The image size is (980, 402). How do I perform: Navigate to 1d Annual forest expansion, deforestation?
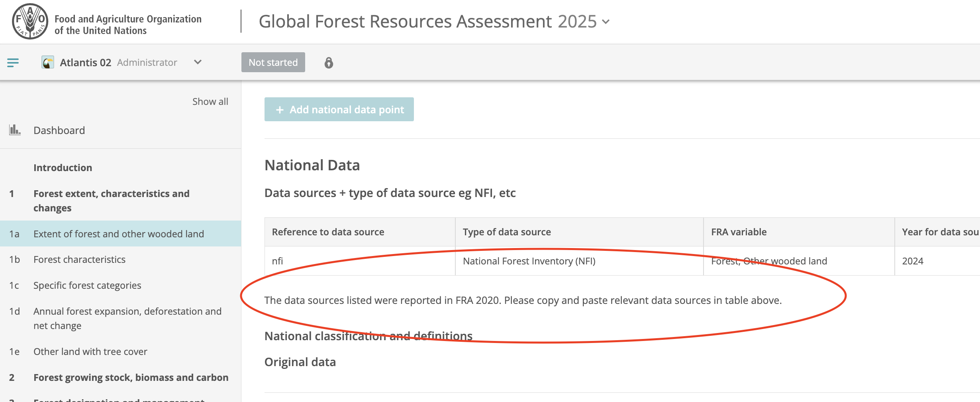127,311
